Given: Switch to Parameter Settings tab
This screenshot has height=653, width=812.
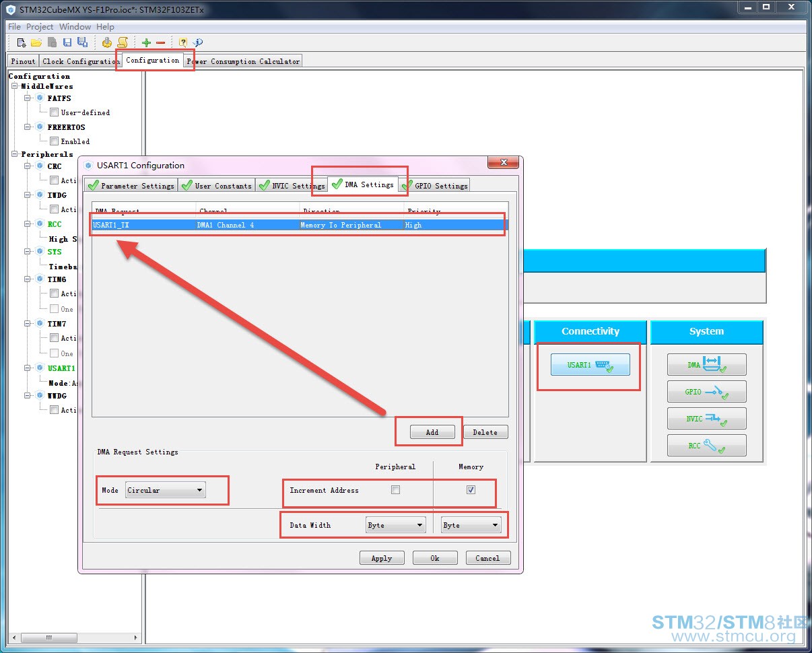Looking at the screenshot, I should (131, 186).
